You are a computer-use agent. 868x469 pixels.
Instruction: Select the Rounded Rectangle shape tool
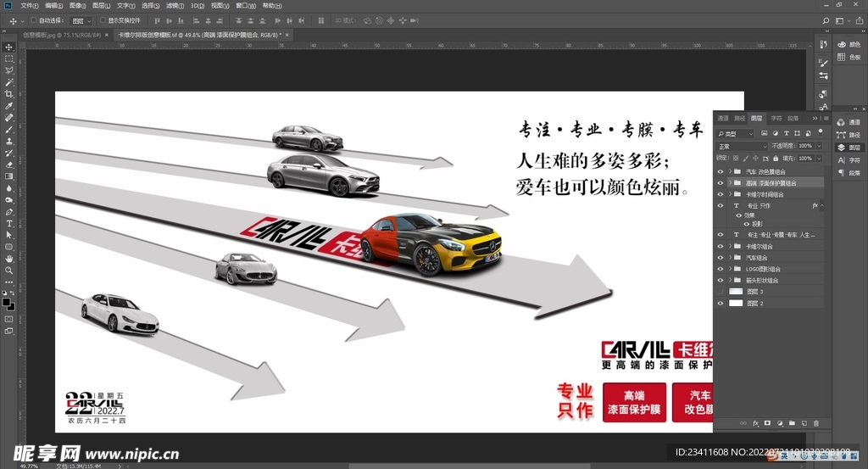(x=8, y=247)
